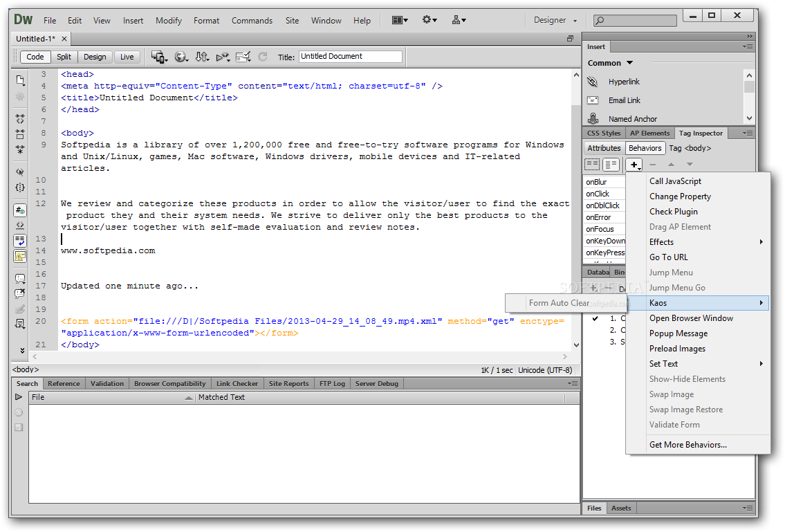
Task: Switch to Code view
Action: point(35,57)
